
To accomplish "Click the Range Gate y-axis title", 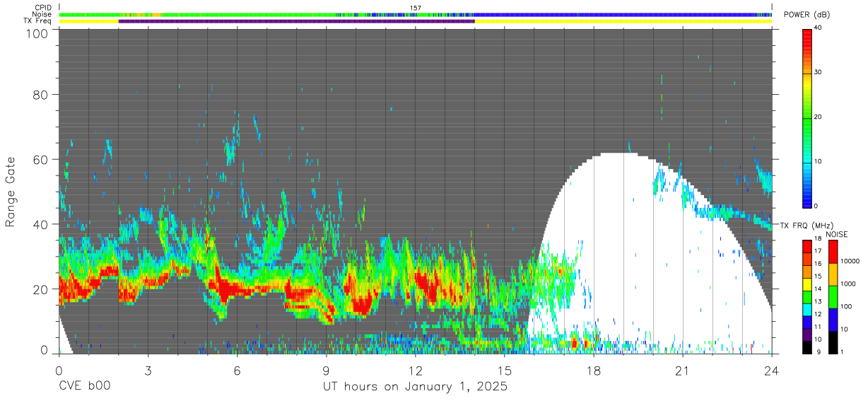I will click(11, 192).
